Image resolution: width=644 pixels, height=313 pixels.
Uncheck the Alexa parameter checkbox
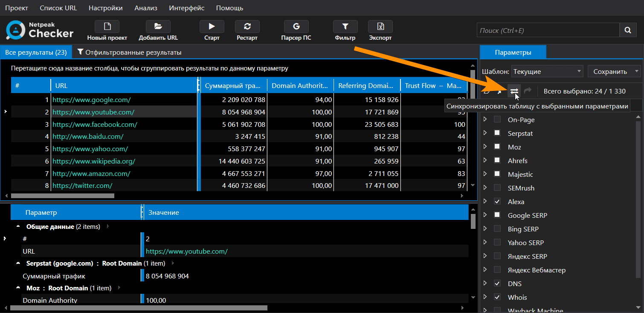(497, 202)
